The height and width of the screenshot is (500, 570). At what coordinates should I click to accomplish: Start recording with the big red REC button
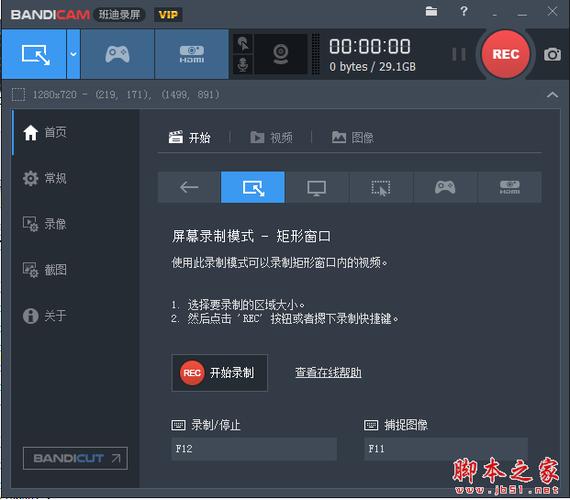click(505, 54)
